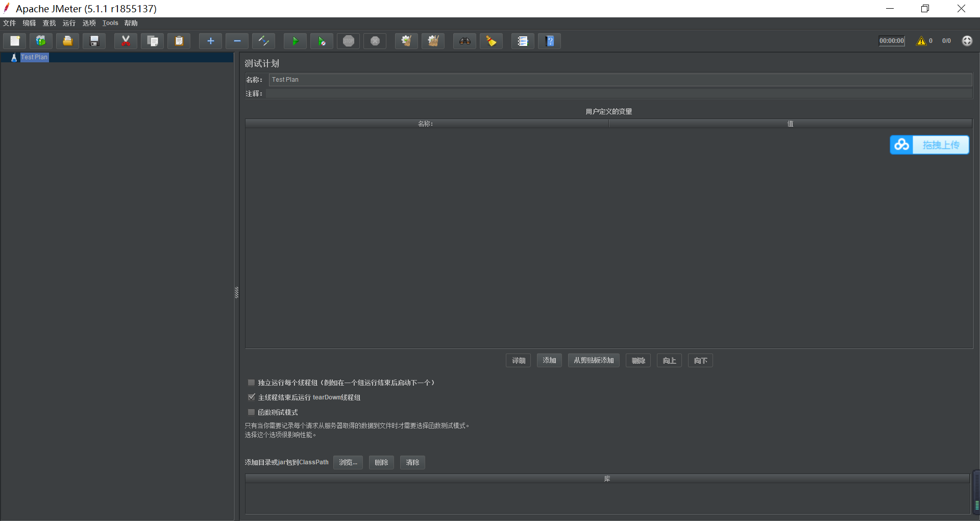This screenshot has width=980, height=521.
Task: Click the Shutdown test icon
Action: point(375,41)
